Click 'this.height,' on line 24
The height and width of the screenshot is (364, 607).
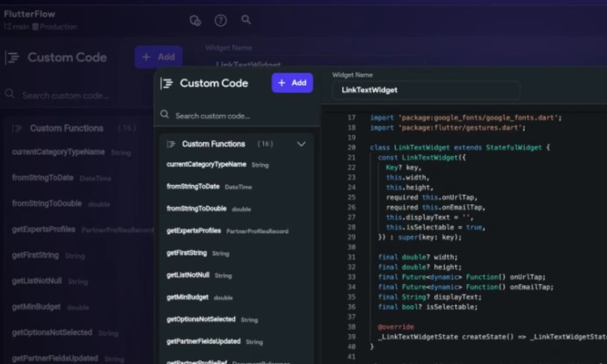[x=410, y=187]
